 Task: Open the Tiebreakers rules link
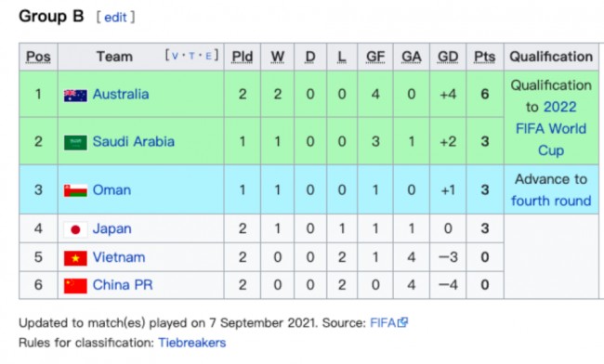(x=192, y=343)
